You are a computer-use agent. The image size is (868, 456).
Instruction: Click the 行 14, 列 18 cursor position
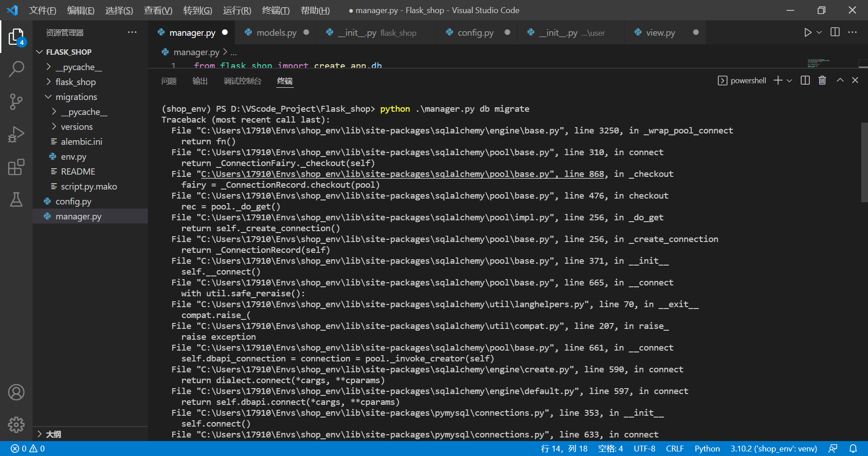[x=564, y=449]
